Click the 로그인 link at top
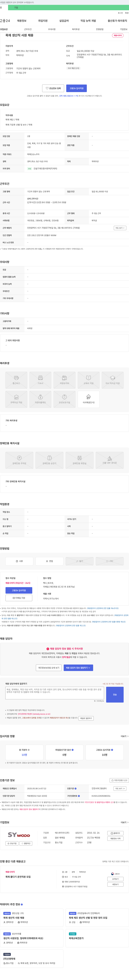 (120, 13)
